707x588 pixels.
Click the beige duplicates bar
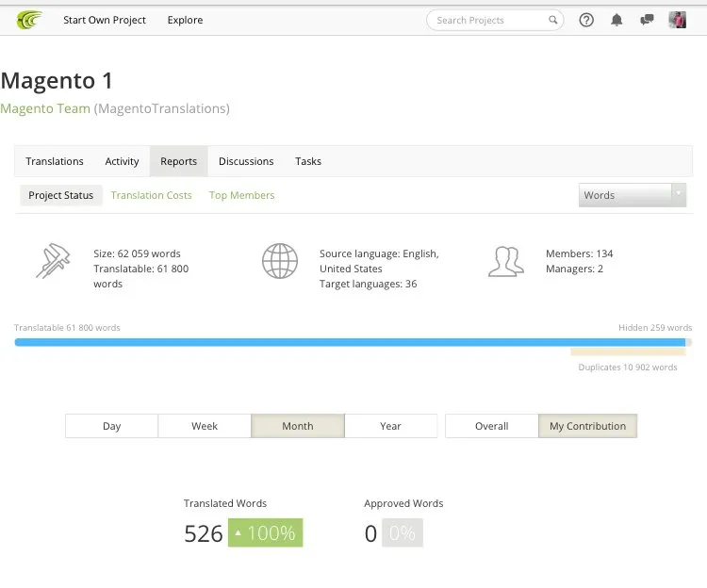[628, 351]
